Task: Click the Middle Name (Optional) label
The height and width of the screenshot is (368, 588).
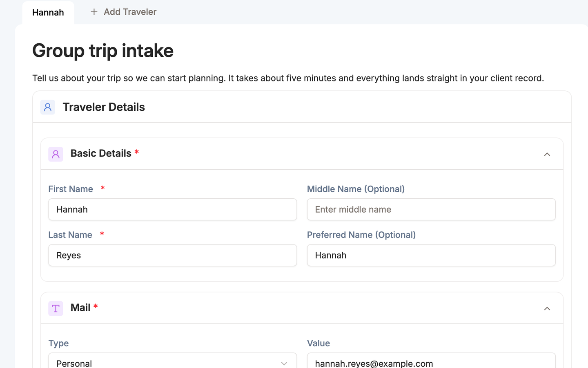Action: tap(356, 189)
